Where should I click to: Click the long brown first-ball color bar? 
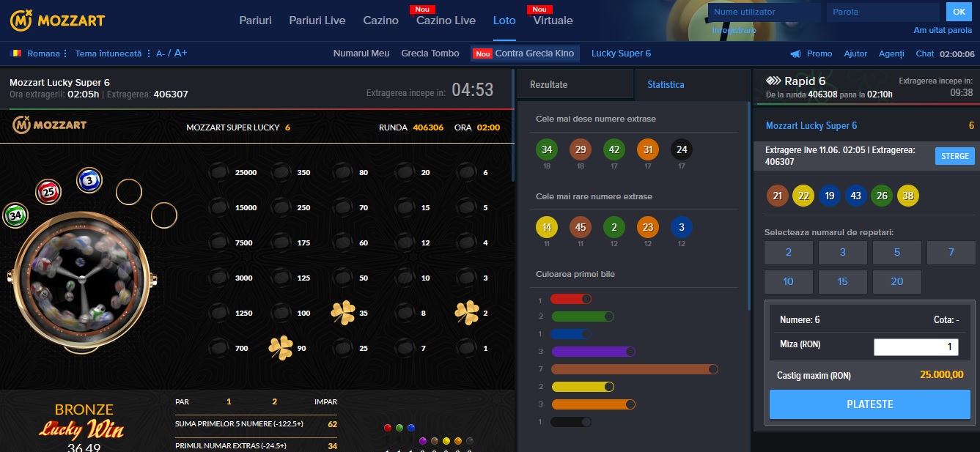point(635,369)
